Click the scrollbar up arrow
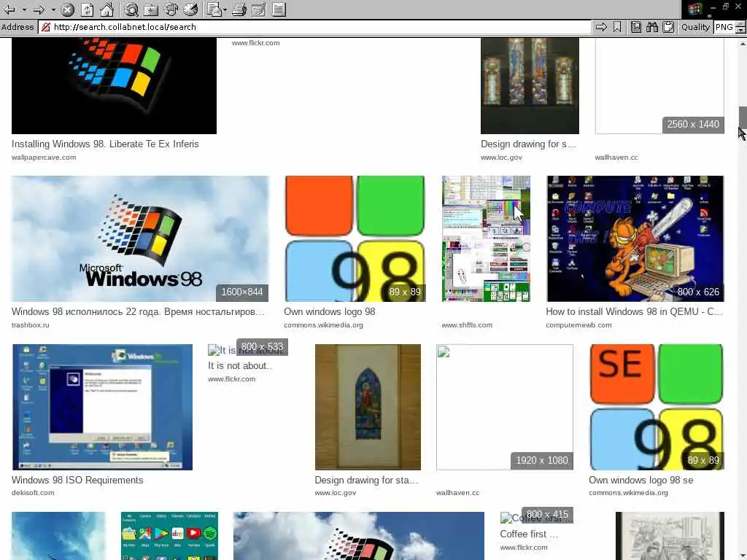Screen dimensions: 747x560 743,43
